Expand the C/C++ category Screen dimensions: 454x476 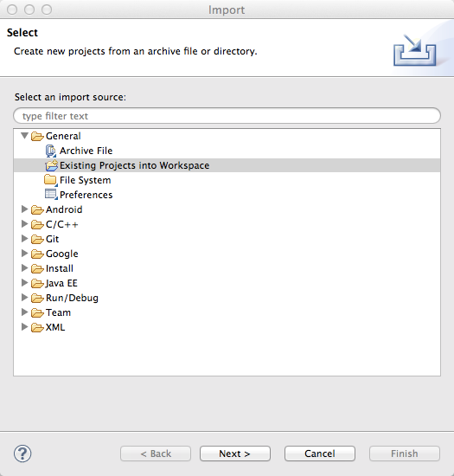[x=24, y=224]
